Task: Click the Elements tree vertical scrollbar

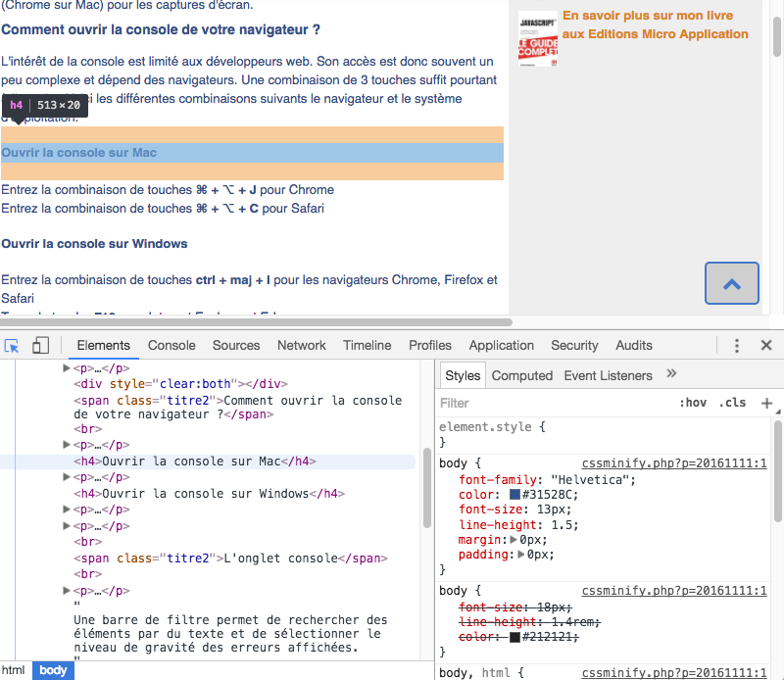Action: (x=427, y=488)
